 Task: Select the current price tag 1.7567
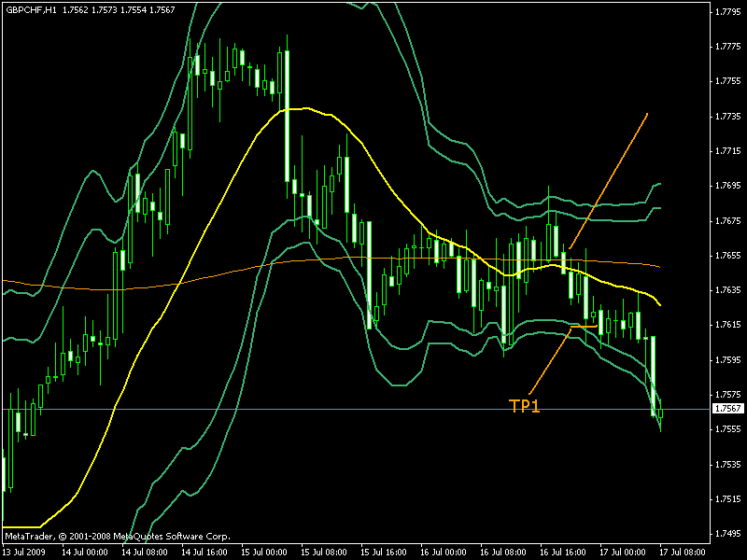[728, 409]
